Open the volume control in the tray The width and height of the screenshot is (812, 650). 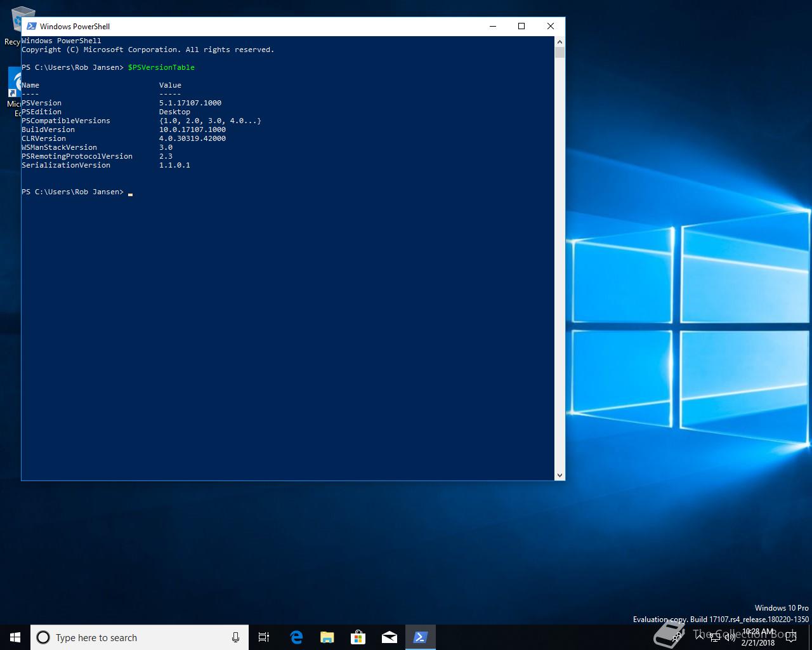(730, 637)
